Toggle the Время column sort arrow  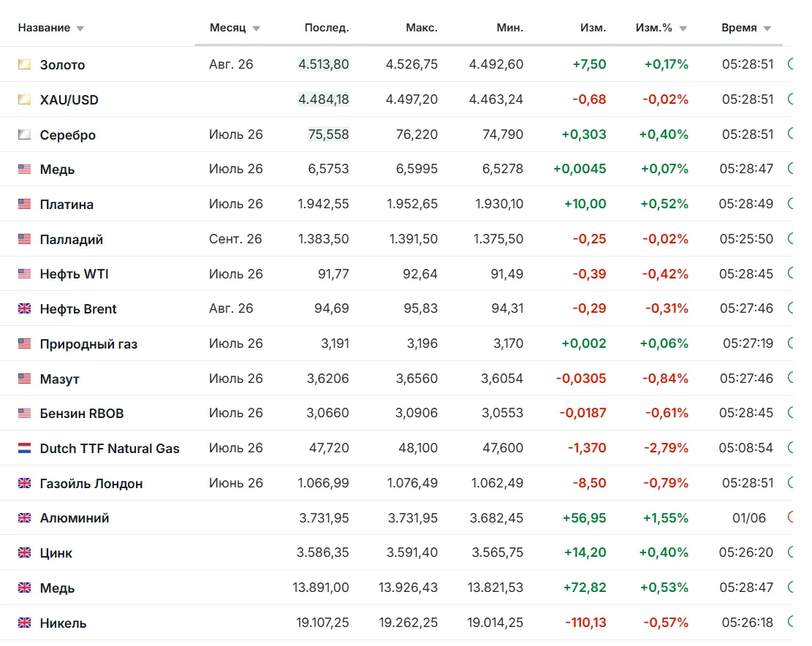(767, 28)
